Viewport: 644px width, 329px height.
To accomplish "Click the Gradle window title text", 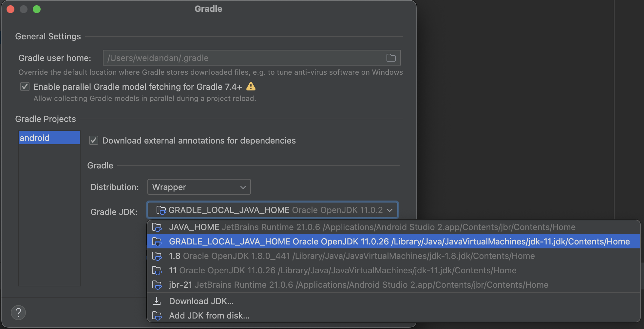I will pos(208,9).
